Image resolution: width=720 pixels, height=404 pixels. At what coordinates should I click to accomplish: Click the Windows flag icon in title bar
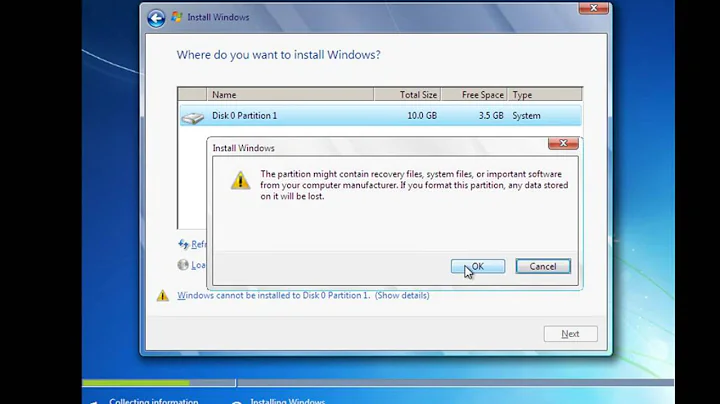coord(176,17)
